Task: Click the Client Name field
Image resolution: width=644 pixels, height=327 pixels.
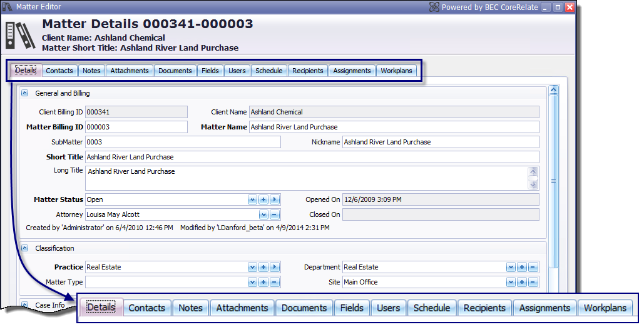Action: click(x=394, y=112)
